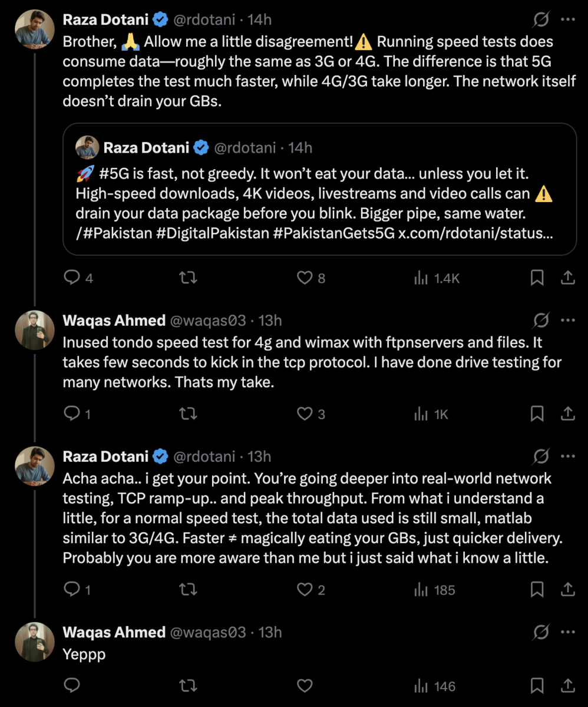Expand more menu on 'Acha acha' tweet
Viewport: 588px width, 707px height.
pyautogui.click(x=568, y=457)
